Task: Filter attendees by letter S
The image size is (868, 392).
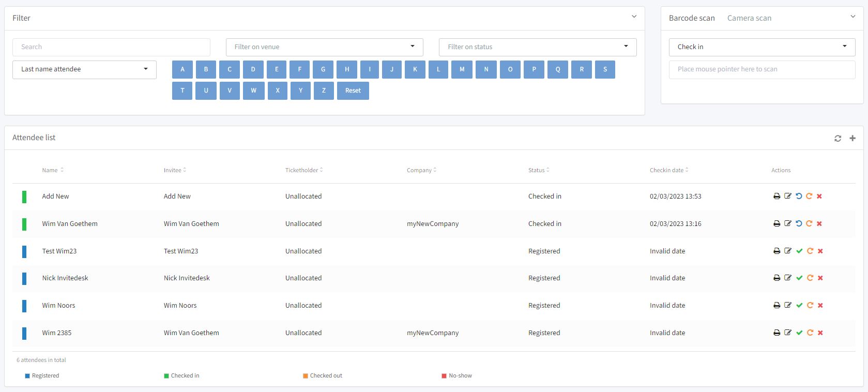Action: [x=605, y=69]
